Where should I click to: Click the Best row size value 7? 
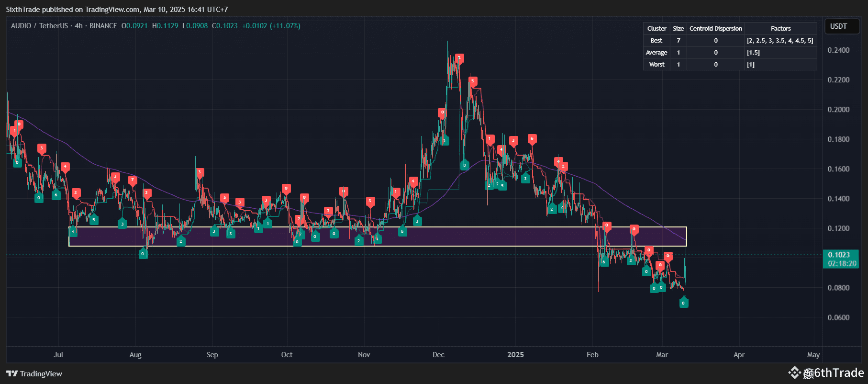pos(678,41)
